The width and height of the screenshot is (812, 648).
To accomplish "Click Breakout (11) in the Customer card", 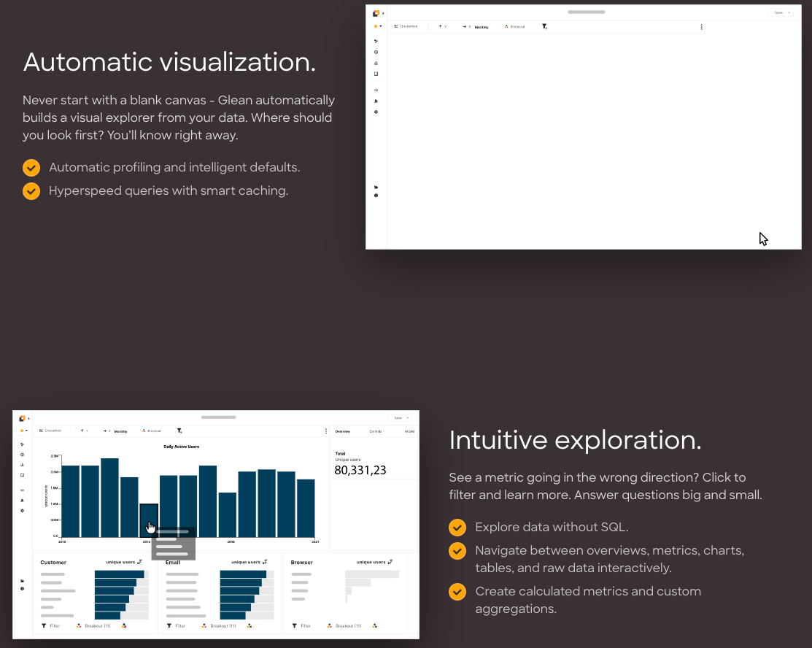I will [x=93, y=625].
